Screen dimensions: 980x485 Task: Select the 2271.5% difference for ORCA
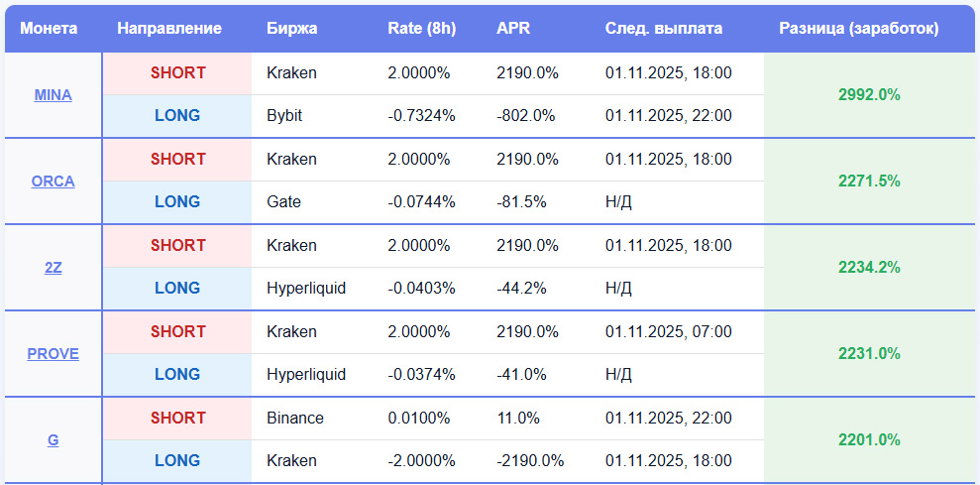point(869,182)
